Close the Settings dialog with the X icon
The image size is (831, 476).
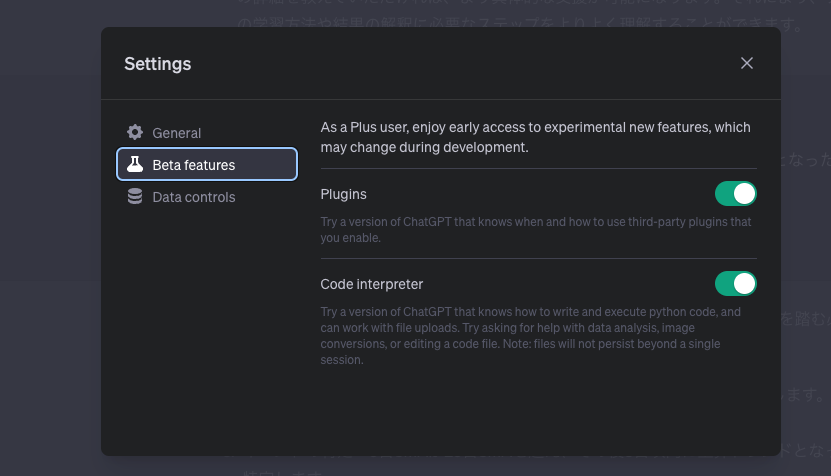747,63
